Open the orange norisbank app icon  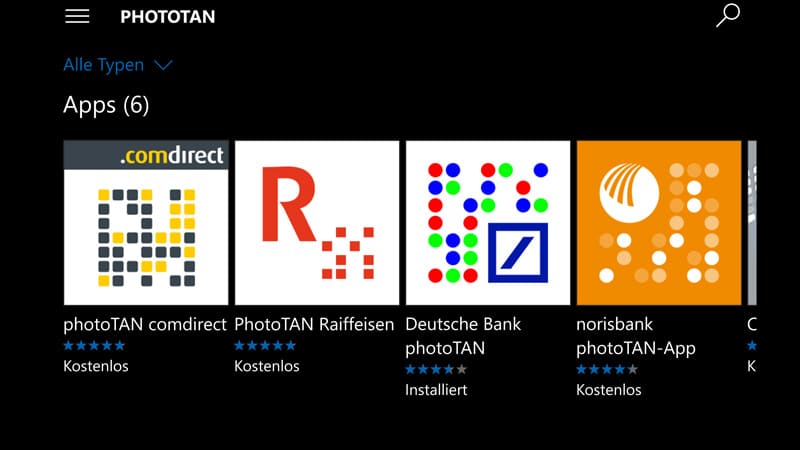coord(659,222)
